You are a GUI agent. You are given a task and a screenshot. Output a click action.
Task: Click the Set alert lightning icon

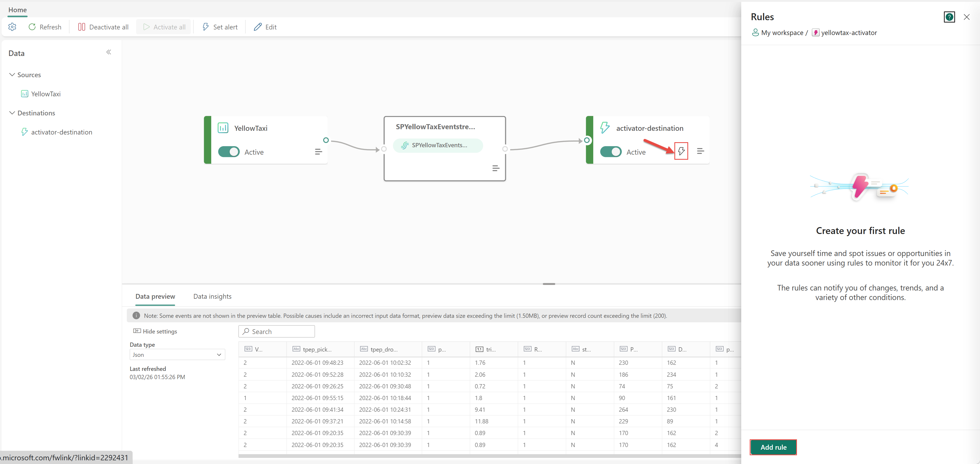(206, 27)
